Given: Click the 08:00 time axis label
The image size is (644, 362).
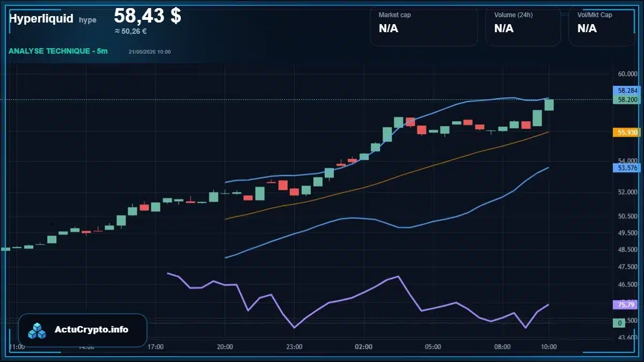Looking at the screenshot, I should click(x=502, y=347).
